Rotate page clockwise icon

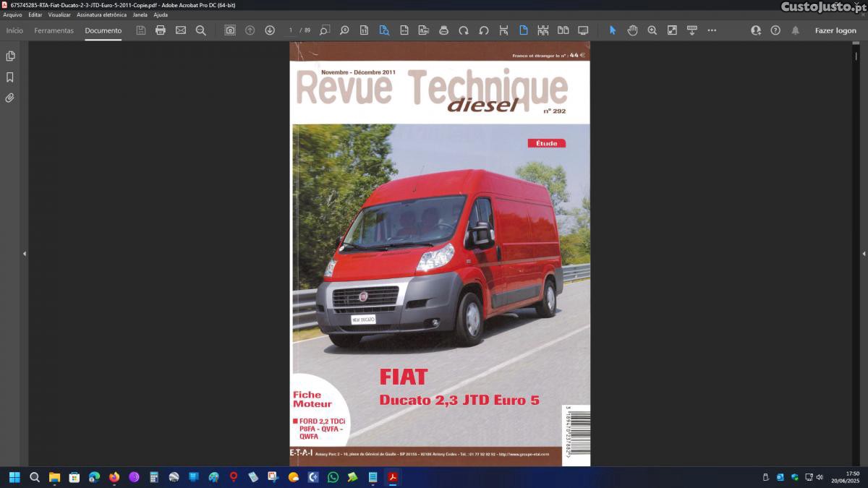(x=464, y=30)
